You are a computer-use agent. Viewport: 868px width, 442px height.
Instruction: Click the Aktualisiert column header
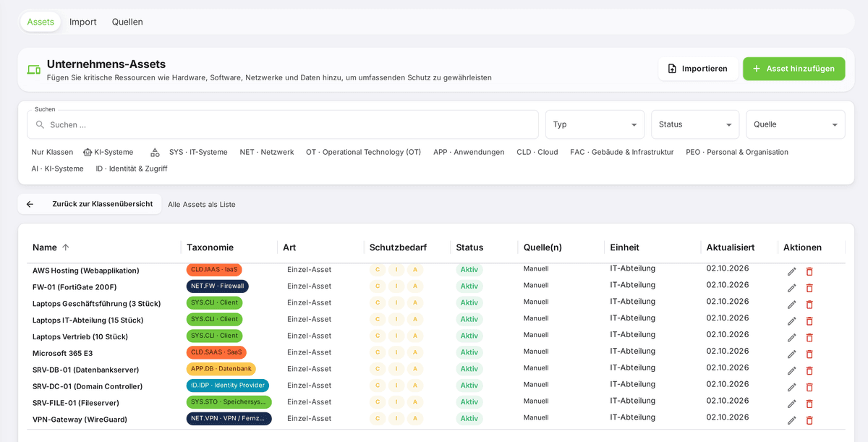click(x=731, y=247)
